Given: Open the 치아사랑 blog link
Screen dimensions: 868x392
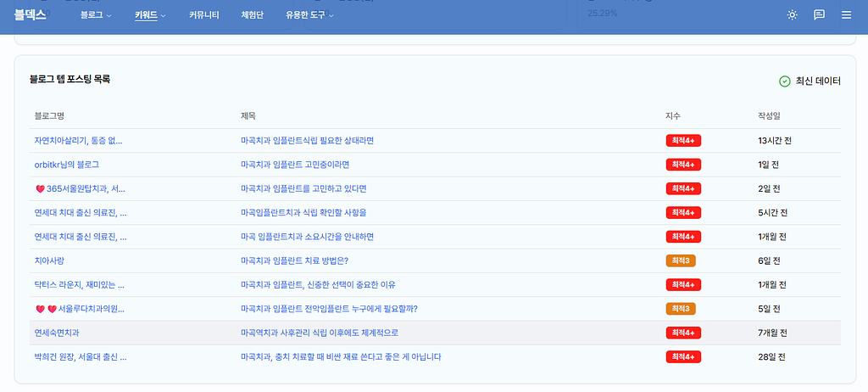Looking at the screenshot, I should tap(49, 260).
